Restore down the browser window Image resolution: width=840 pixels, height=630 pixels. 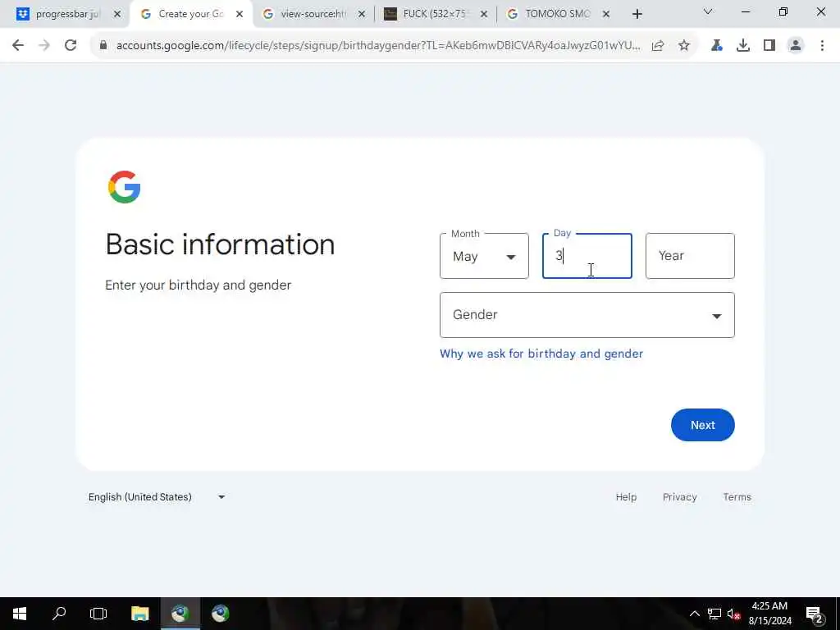point(783,11)
